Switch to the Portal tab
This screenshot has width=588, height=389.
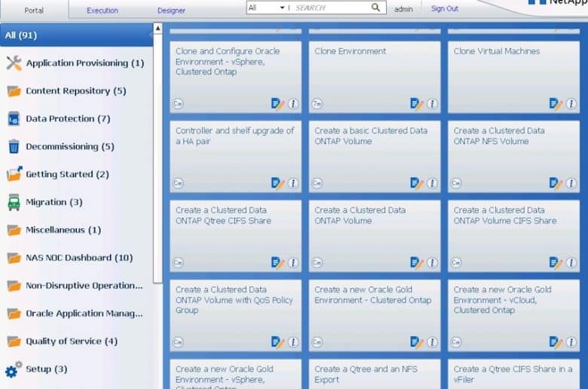click(34, 11)
